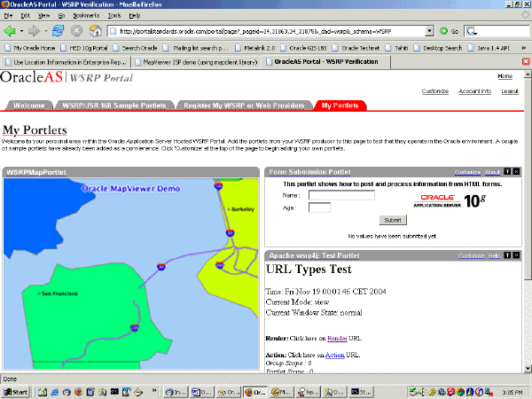Image resolution: width=532 pixels, height=399 pixels.
Task: Go to the Home page icon
Action: click(x=96, y=31)
